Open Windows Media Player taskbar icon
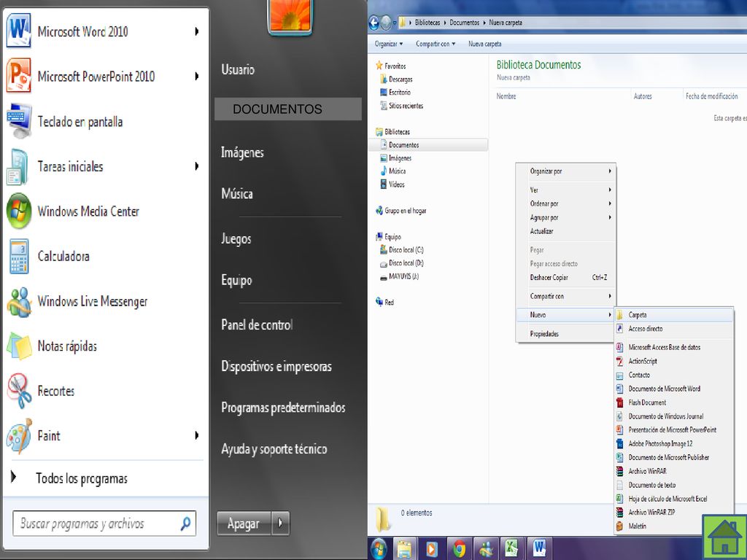The image size is (747, 560). [432, 548]
